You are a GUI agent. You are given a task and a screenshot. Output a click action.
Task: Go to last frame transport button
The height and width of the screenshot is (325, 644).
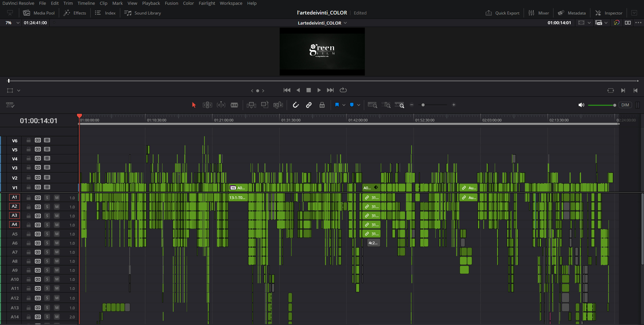coord(330,90)
